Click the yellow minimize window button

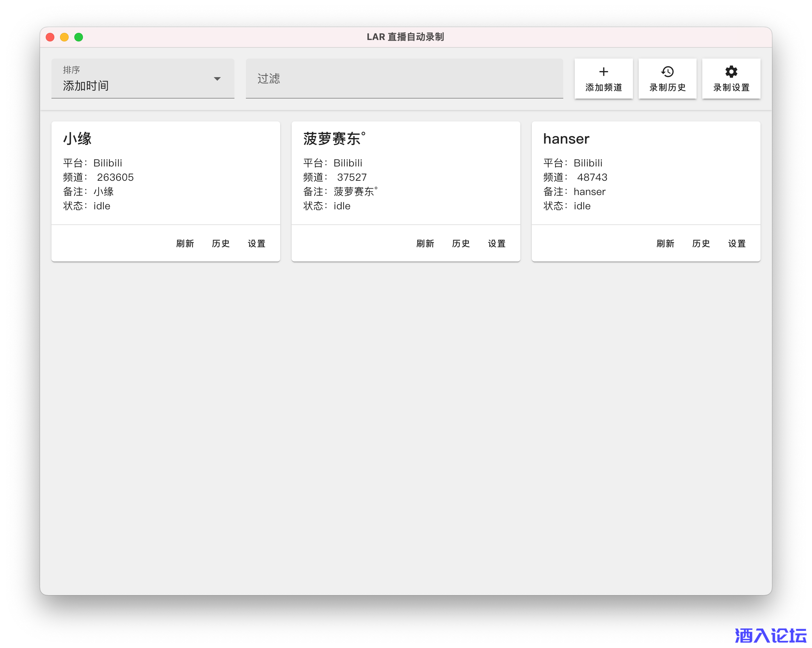point(64,37)
